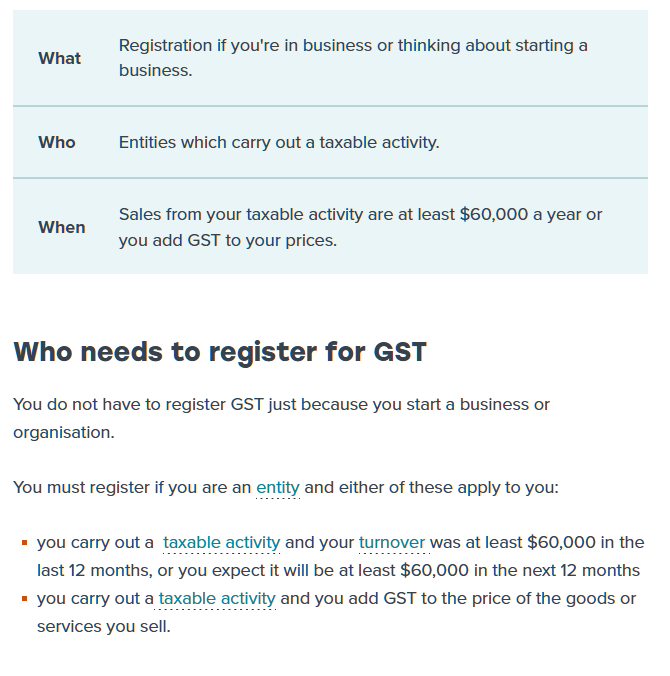Click the 'You must register if you are an' sentence
Screen dimensions: 670x676
(132, 488)
